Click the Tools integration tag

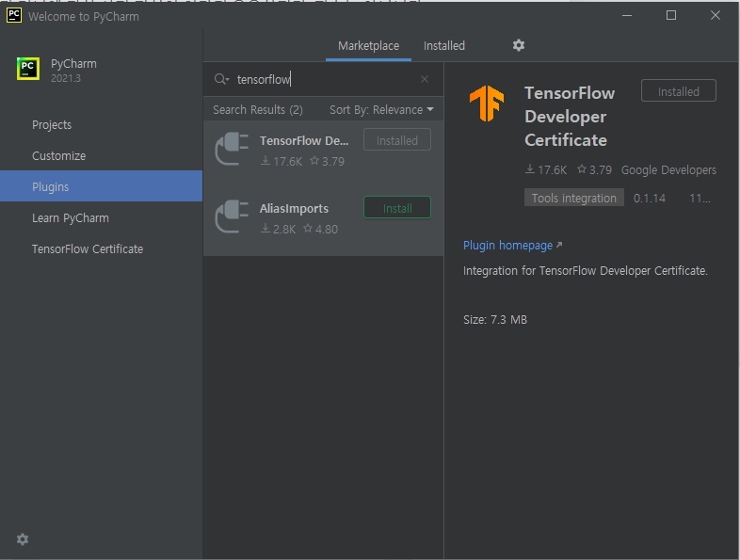574,198
